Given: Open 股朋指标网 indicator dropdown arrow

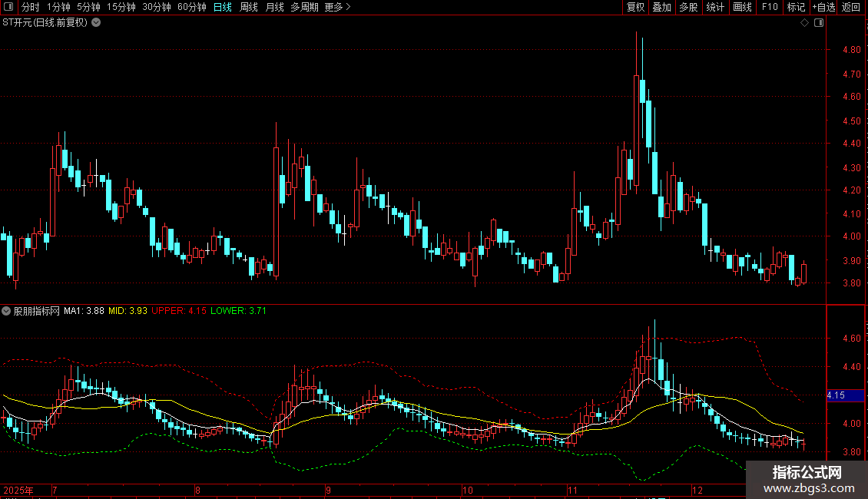Looking at the screenshot, I should pos(6,311).
